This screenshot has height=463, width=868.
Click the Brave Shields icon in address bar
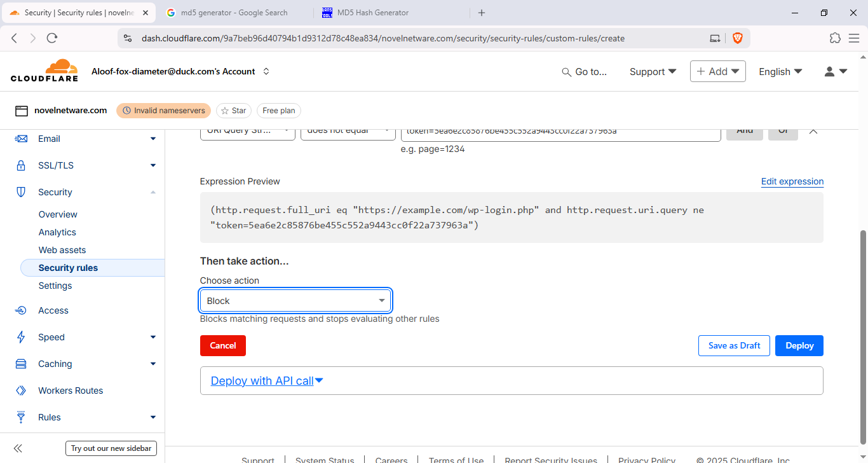point(737,38)
